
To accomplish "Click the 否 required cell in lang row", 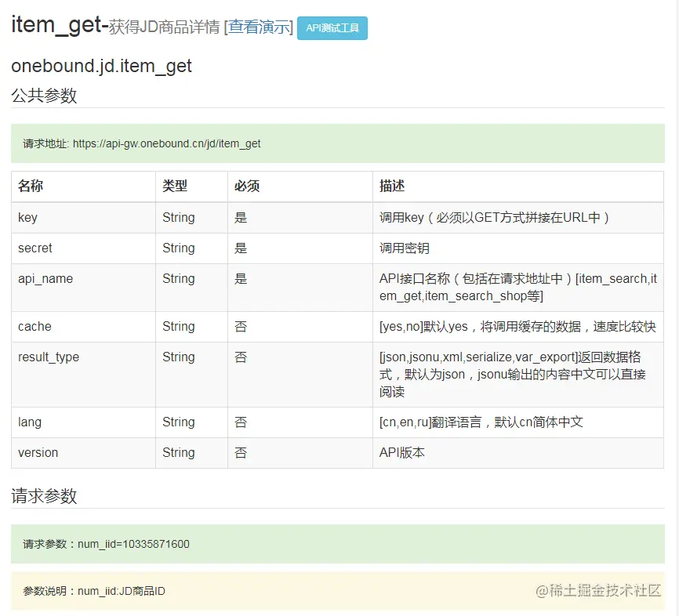I will 300,422.
